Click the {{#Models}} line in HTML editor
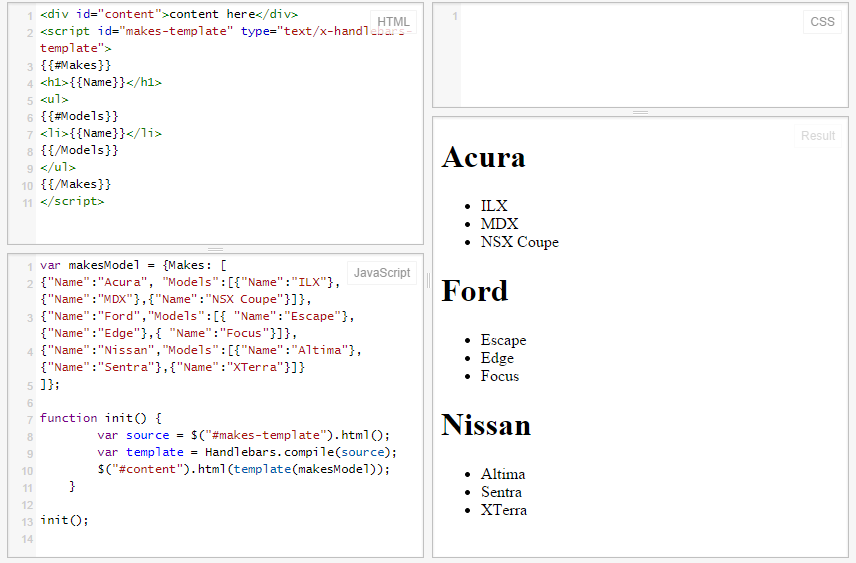856x563 pixels. 79,116
